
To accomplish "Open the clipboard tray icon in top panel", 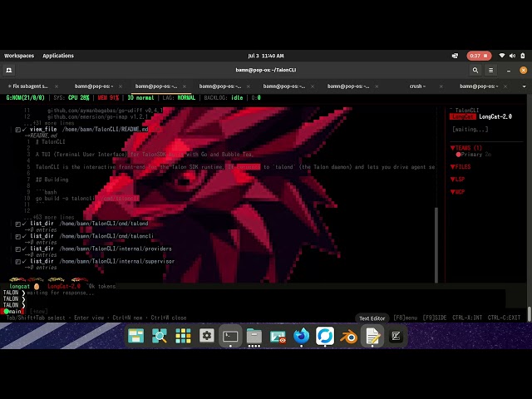I will [455, 56].
